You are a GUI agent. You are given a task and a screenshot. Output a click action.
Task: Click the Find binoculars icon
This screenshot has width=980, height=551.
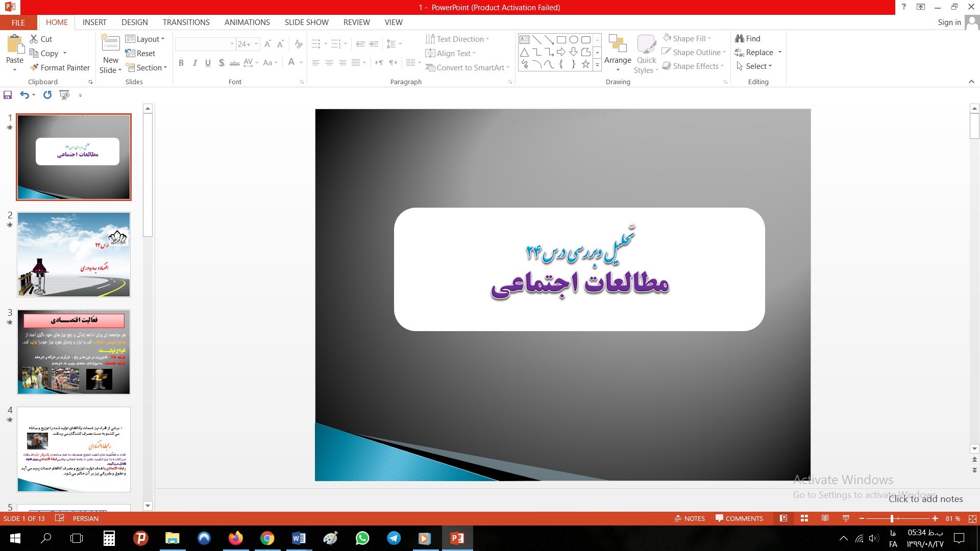point(740,38)
